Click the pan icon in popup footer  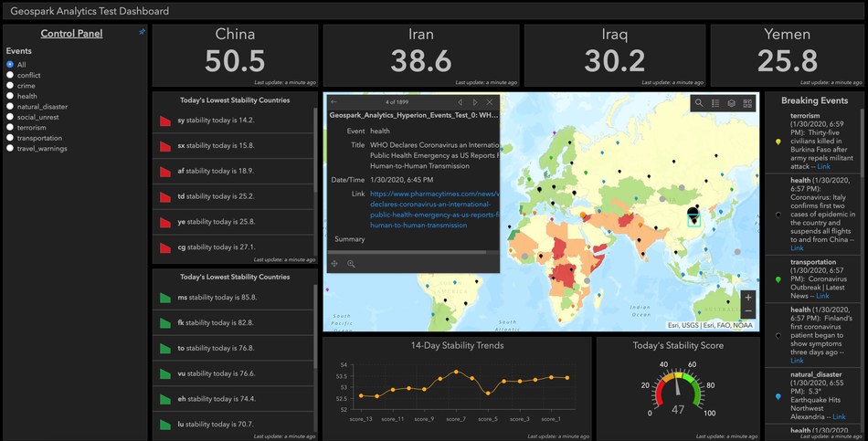(x=335, y=263)
